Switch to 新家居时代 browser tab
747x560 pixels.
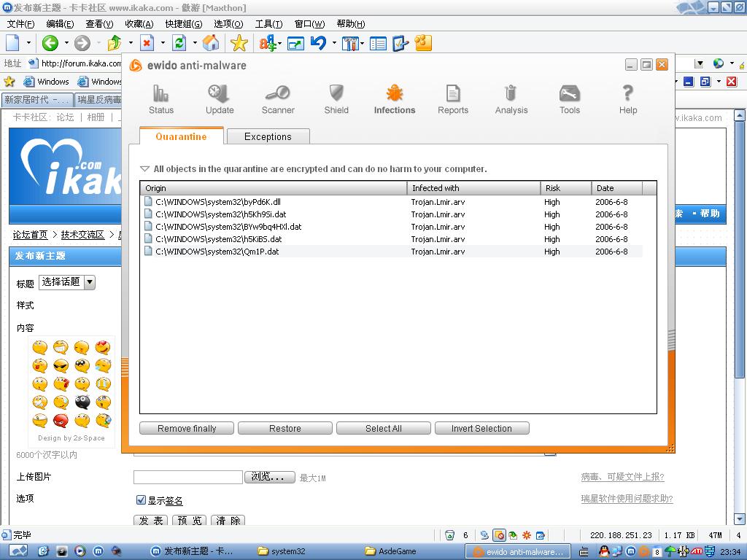[37, 99]
